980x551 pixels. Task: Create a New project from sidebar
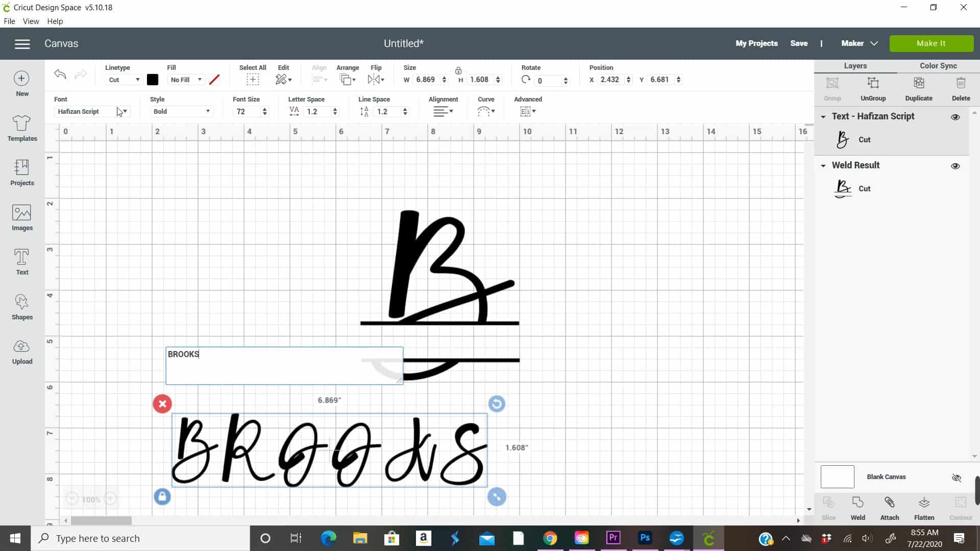coord(22,84)
